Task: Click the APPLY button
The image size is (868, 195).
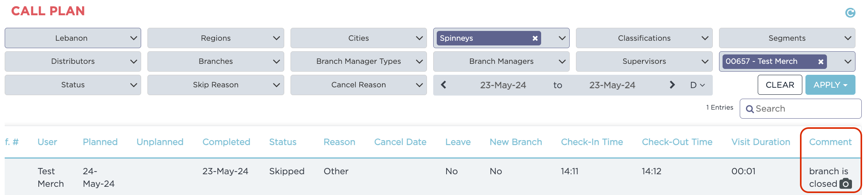Action: (x=830, y=85)
